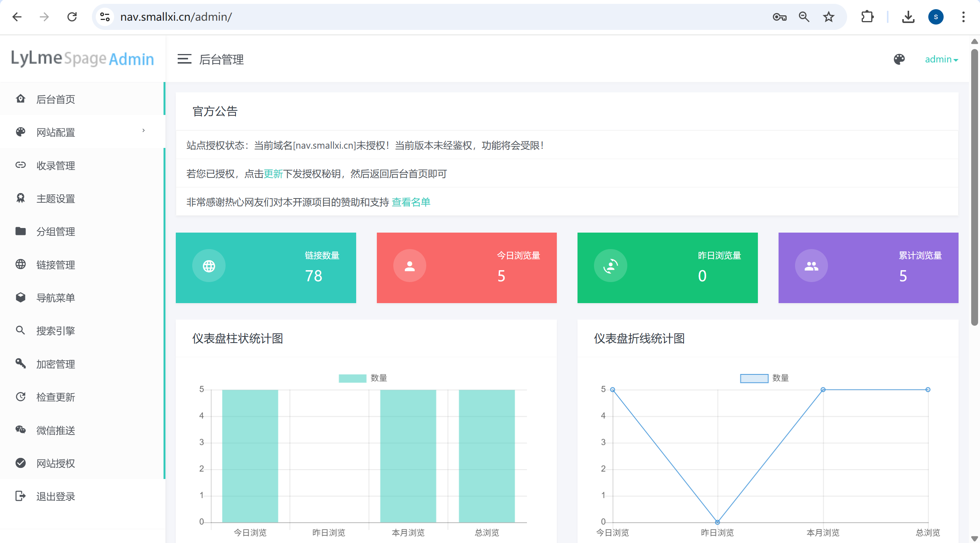Toggle 数量 legend in line chart
The image size is (980, 543).
click(764, 378)
